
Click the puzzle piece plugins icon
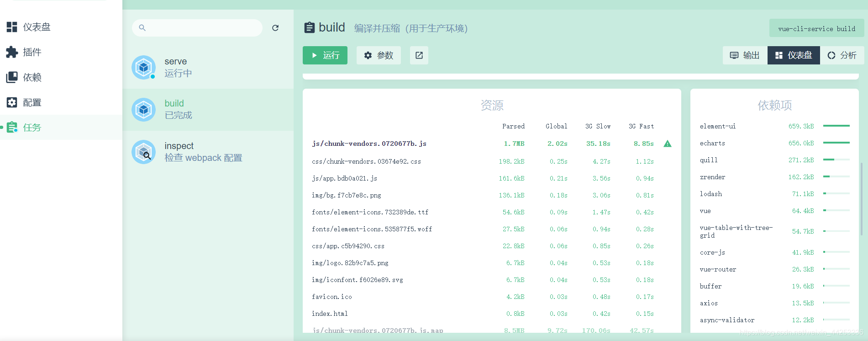[12, 52]
